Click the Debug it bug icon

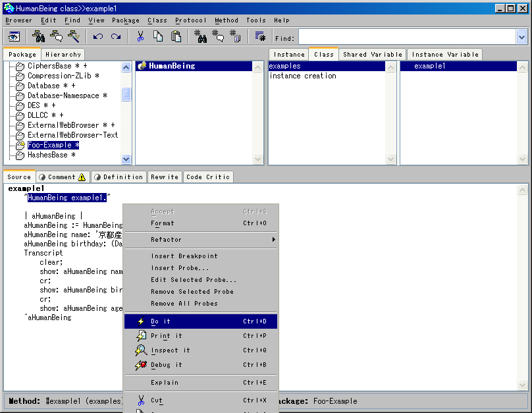[x=141, y=365]
